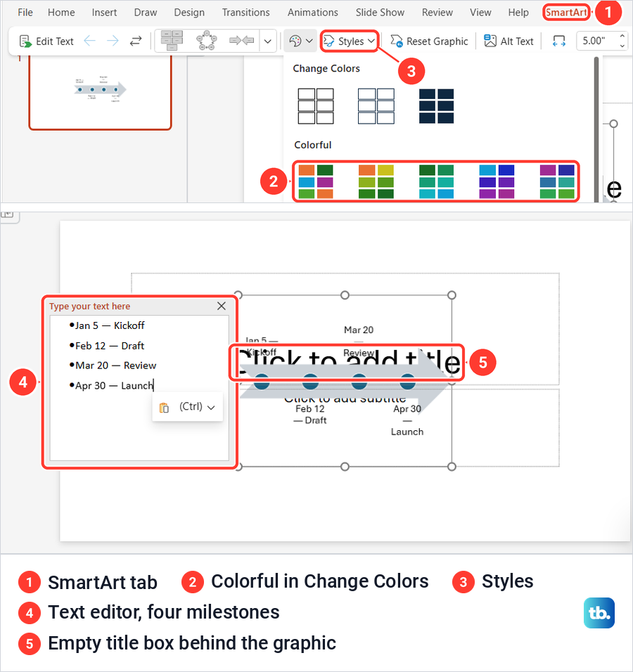The width and height of the screenshot is (633, 672).
Task: Click the Feb 12 — Draft bullet
Action: click(106, 346)
